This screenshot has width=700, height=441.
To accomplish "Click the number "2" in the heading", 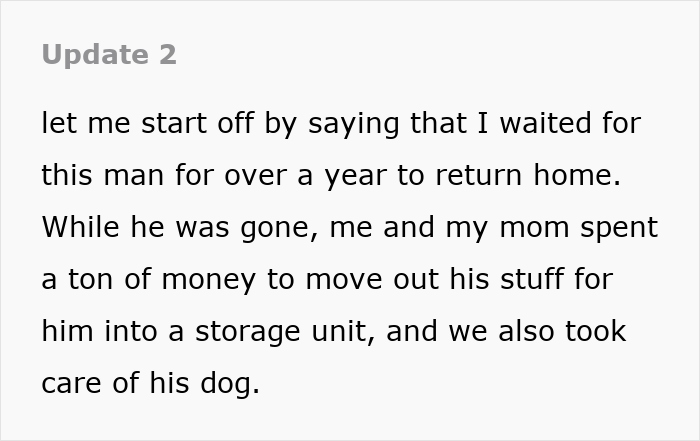I will coord(167,55).
